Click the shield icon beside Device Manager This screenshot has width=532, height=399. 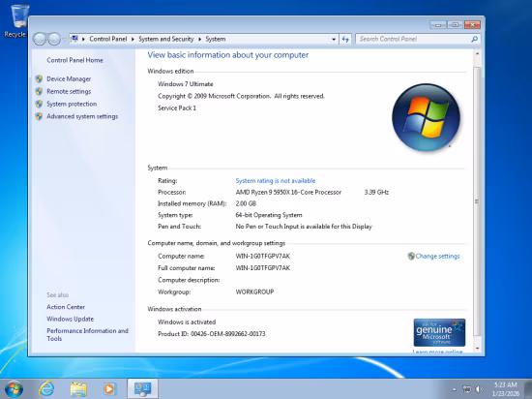point(39,78)
